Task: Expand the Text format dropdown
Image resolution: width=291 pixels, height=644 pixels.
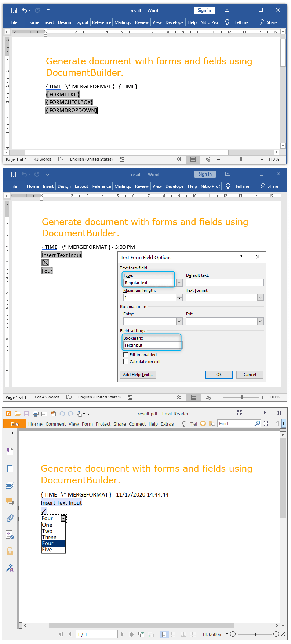Action: (260, 297)
